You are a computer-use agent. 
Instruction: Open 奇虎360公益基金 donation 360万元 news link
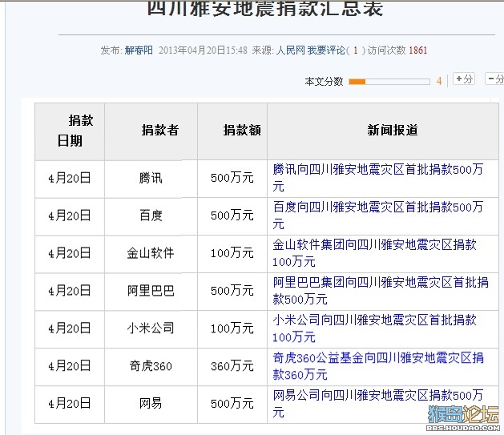tap(378, 366)
